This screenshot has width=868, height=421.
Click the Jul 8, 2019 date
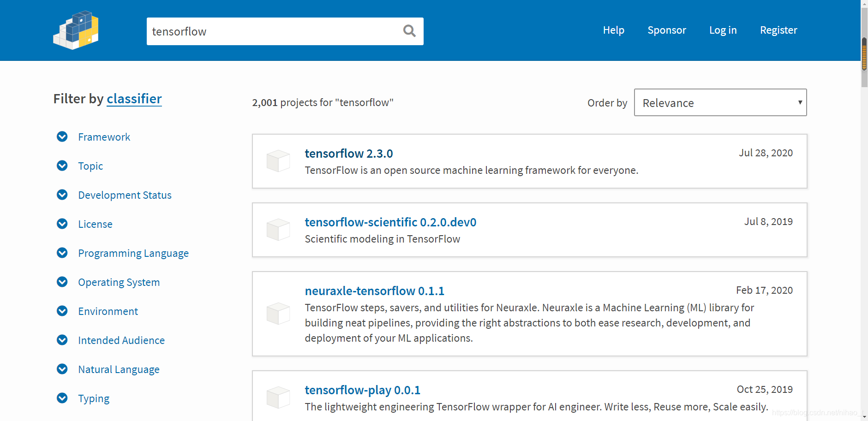point(768,221)
